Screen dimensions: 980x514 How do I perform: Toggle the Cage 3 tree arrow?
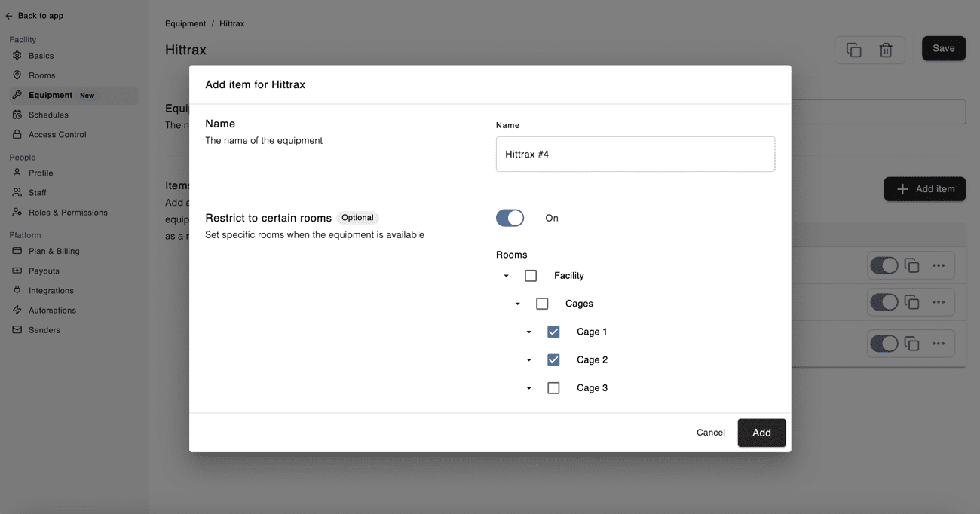click(528, 388)
